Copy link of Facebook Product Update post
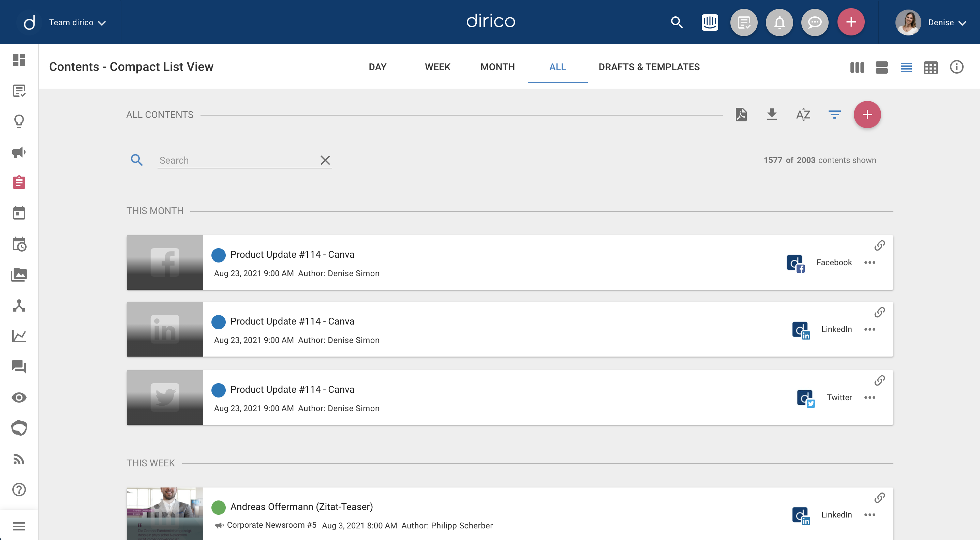This screenshot has width=980, height=540. (x=879, y=246)
